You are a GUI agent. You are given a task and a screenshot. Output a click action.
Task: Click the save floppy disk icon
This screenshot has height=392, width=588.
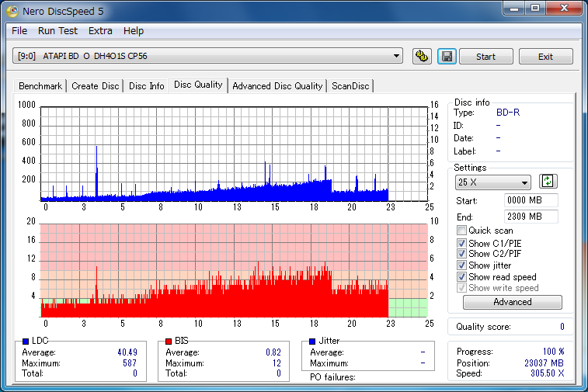447,57
